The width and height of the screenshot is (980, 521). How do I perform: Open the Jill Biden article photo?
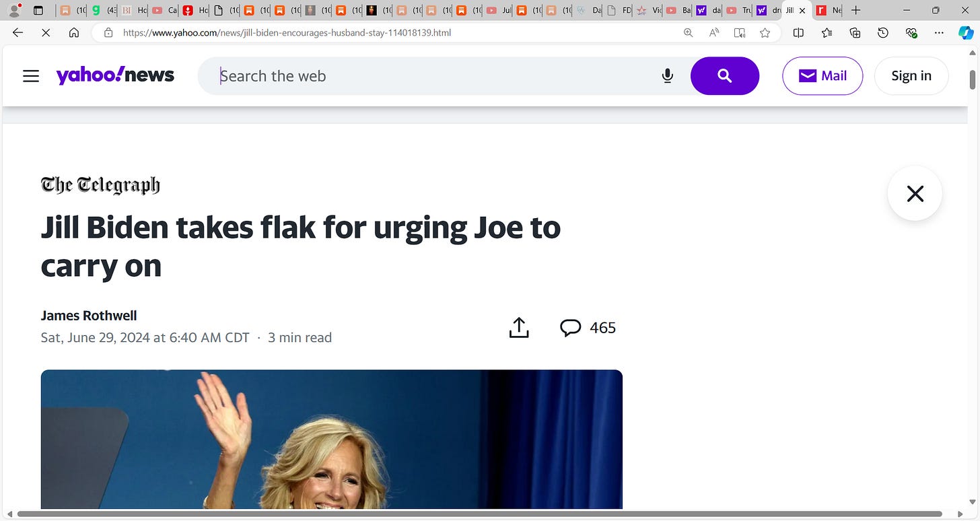click(332, 439)
